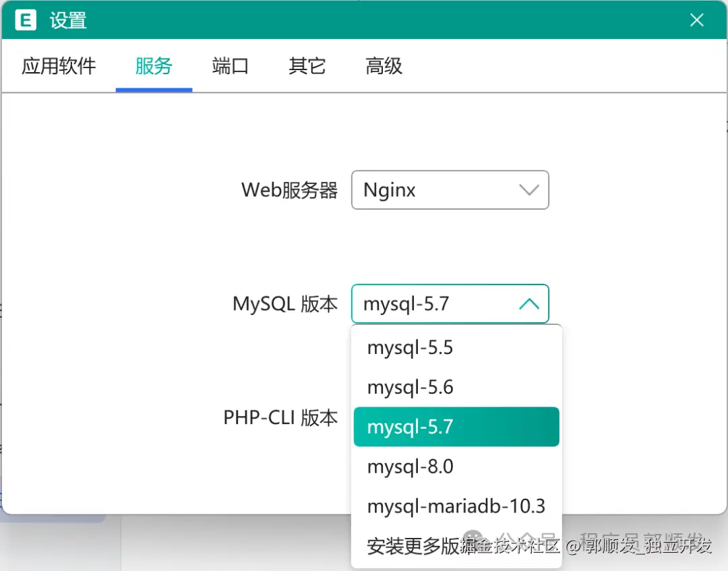Image resolution: width=728 pixels, height=571 pixels.
Task: Click the PHP-CLI 版本 label
Action: coord(280,417)
